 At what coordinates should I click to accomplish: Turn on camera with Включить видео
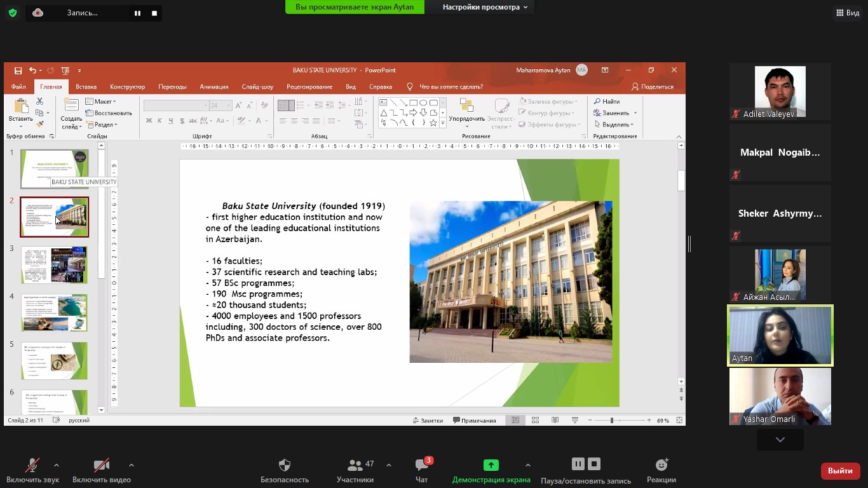pyautogui.click(x=102, y=471)
